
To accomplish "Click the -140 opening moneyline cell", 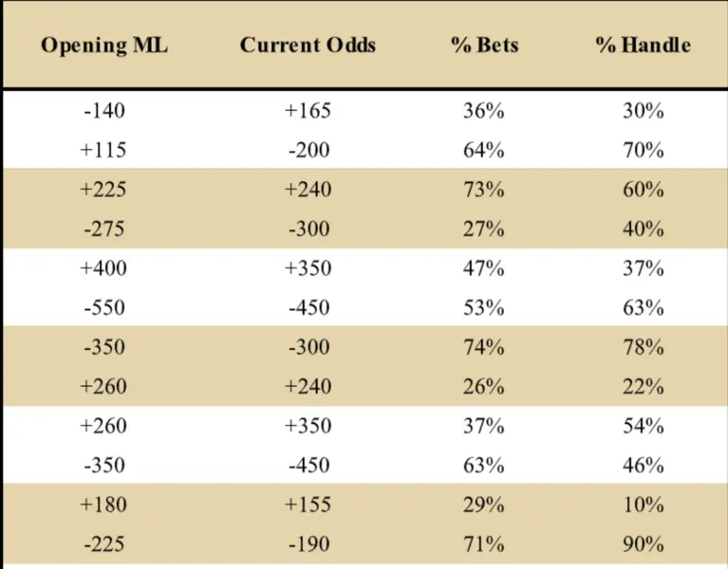I will coord(103,111).
